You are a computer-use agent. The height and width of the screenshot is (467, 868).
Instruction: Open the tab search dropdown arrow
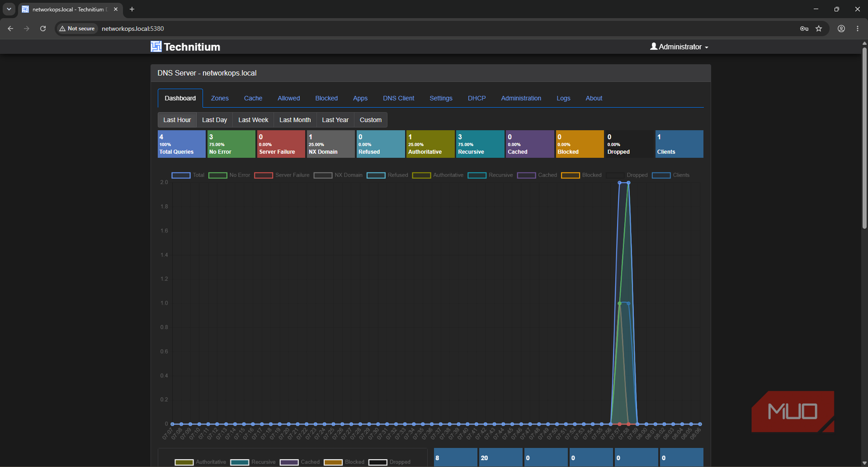point(9,9)
